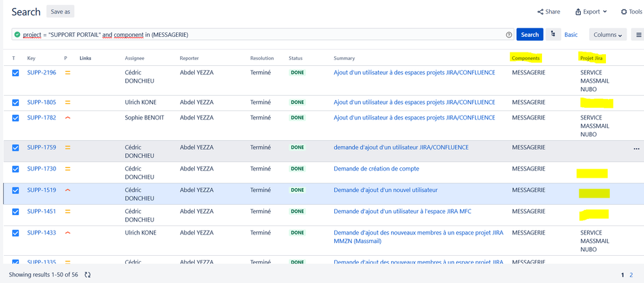Click the medium priority icon for SUPP-1759
Viewport: 644px width, 283px height.
tap(68, 147)
